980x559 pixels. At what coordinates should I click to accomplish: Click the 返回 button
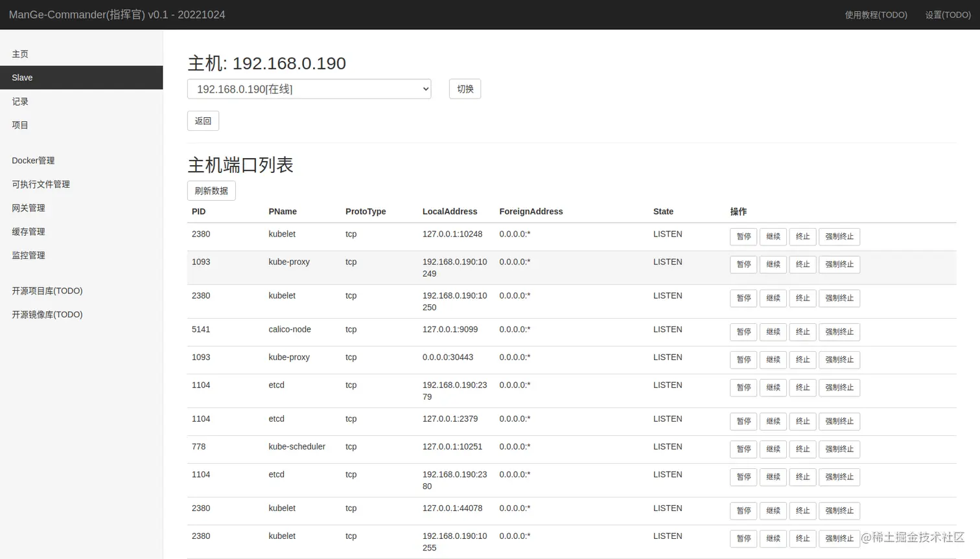(x=203, y=120)
